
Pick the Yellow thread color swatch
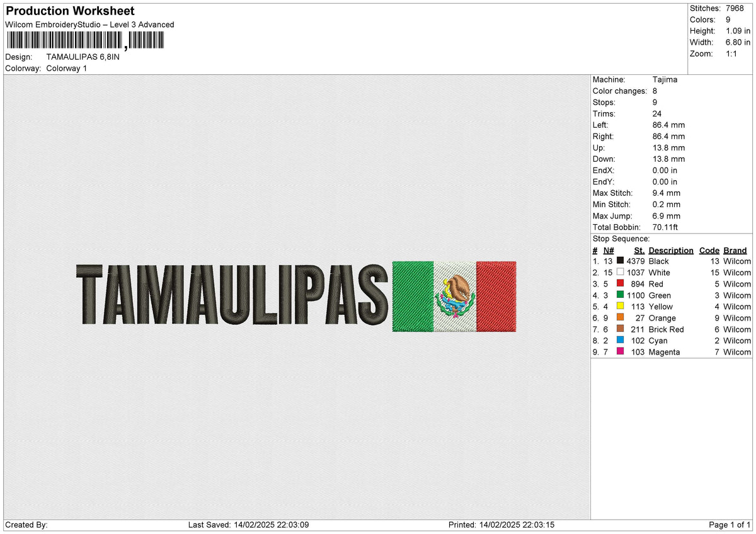pos(621,307)
